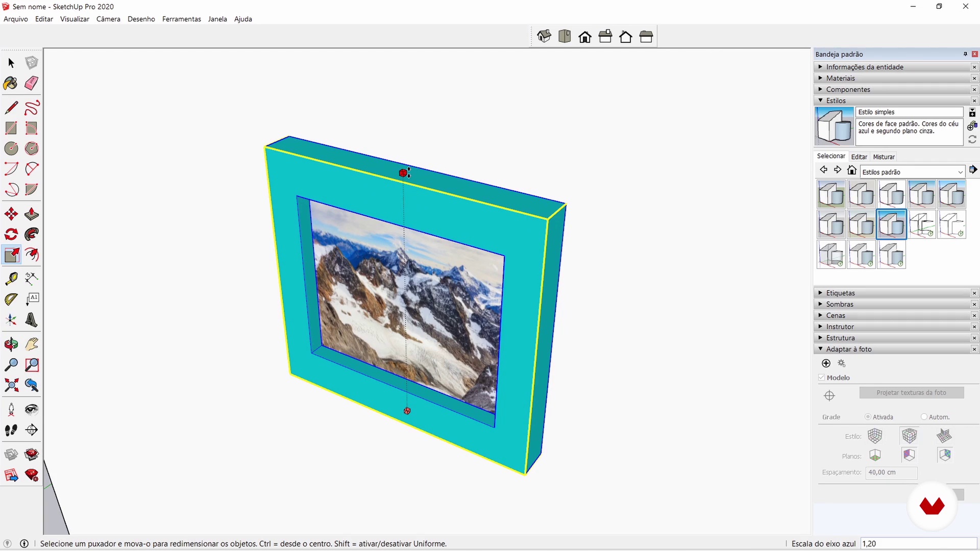Image resolution: width=980 pixels, height=551 pixels.
Task: Toggle the red/blue plane grid option
Action: pyautogui.click(x=910, y=455)
